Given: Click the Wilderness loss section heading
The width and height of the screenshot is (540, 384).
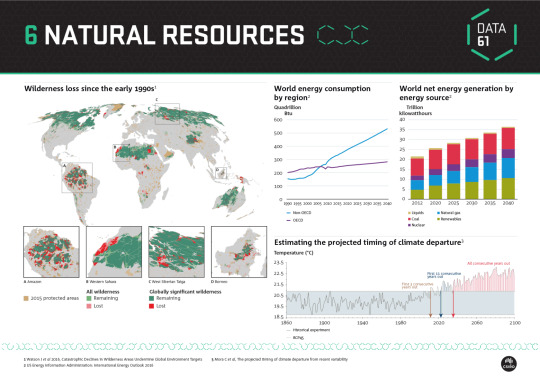Looking at the screenshot, I should pos(90,89).
